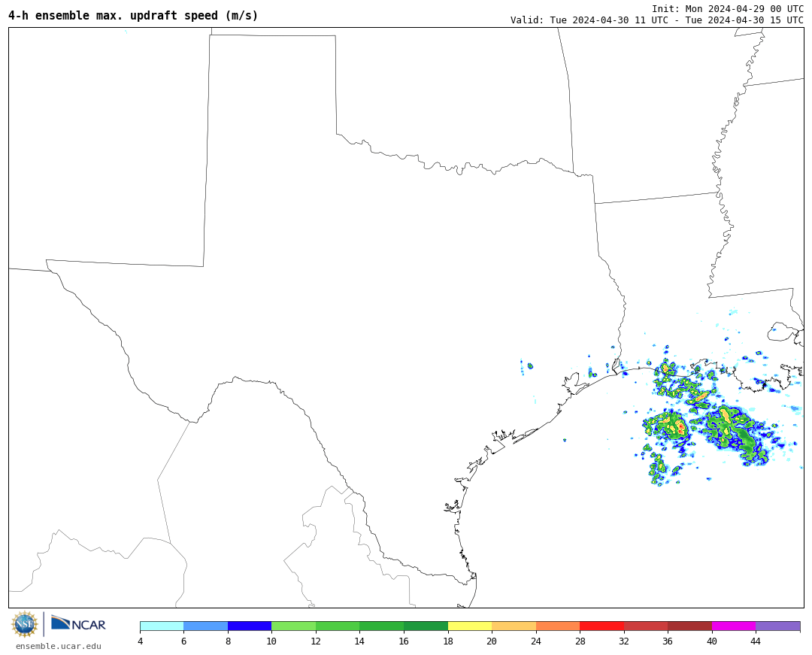Click the NSF logo
This screenshot has width=812, height=655.
(x=25, y=624)
